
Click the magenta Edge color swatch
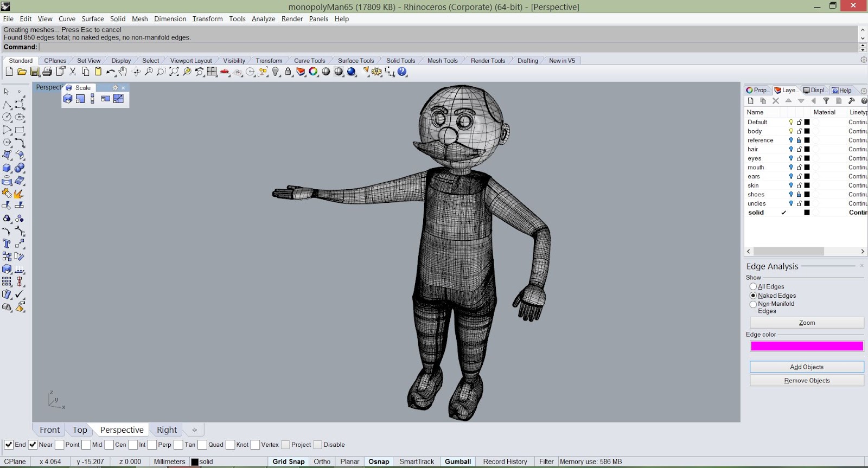tap(807, 346)
